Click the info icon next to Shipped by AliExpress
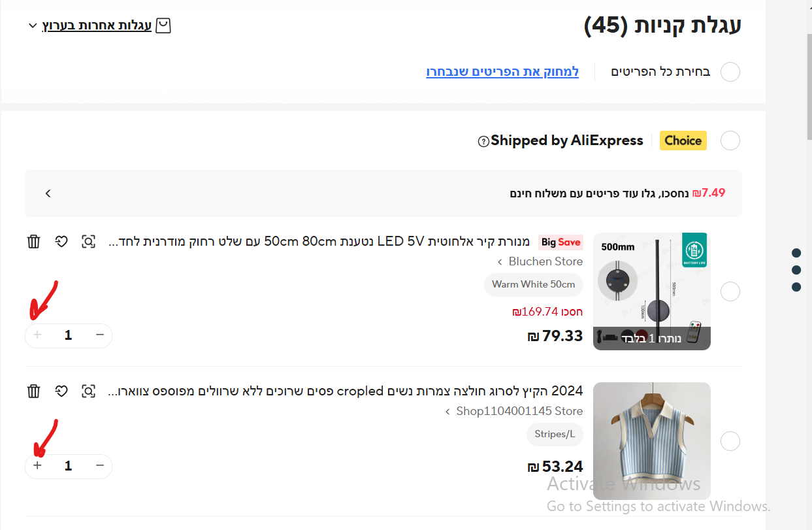812x530 pixels. pyautogui.click(x=483, y=141)
